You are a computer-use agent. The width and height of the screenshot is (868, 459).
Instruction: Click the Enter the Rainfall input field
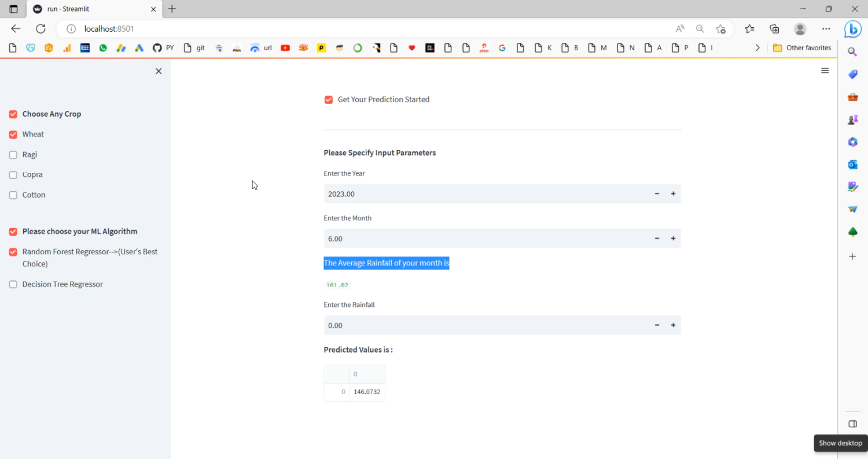coord(486,325)
